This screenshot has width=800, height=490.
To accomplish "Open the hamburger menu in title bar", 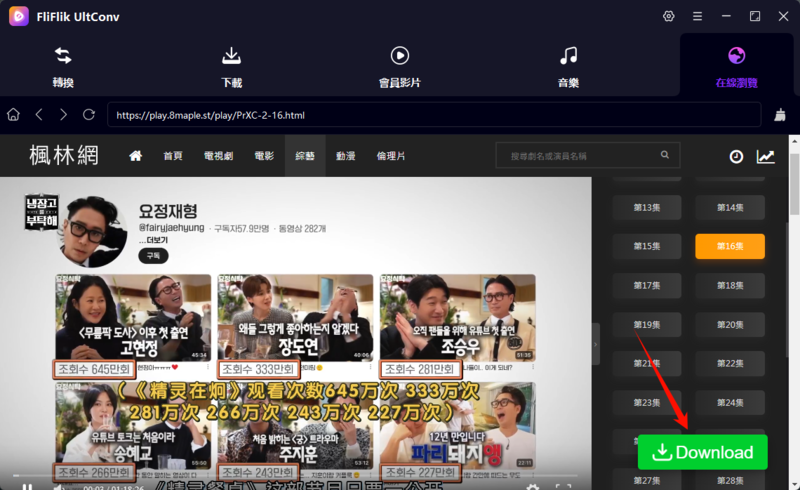I will point(698,16).
